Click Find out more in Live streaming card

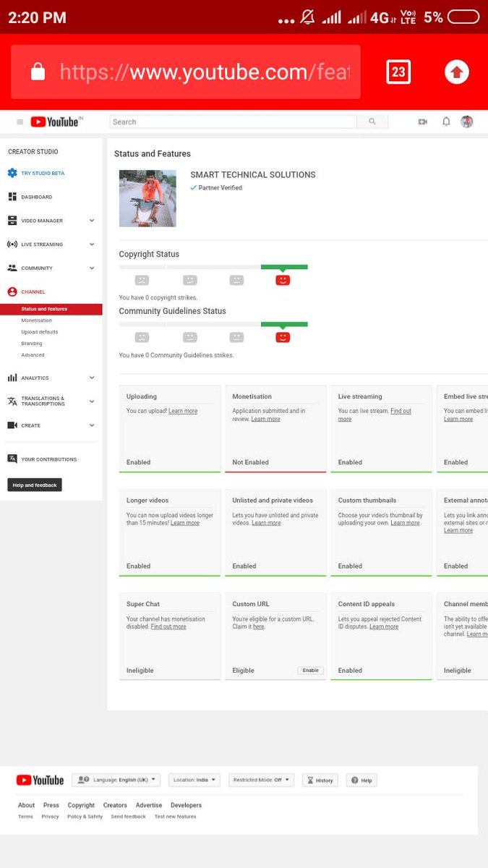point(374,414)
